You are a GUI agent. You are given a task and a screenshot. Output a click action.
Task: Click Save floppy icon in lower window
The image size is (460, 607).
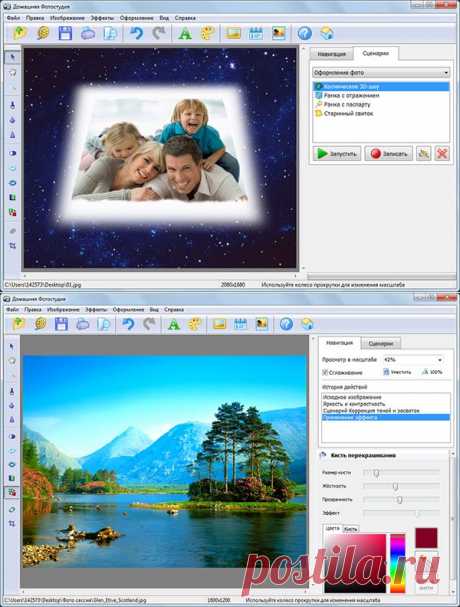tap(61, 324)
